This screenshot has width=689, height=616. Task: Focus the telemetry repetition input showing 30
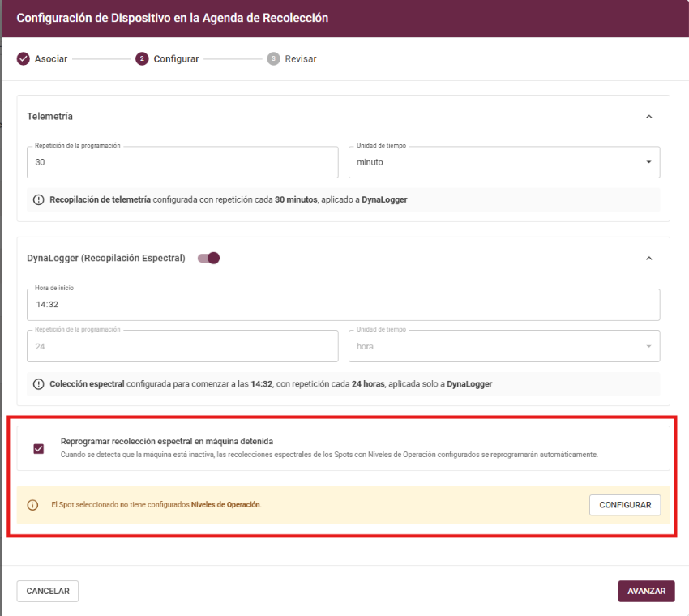point(182,162)
